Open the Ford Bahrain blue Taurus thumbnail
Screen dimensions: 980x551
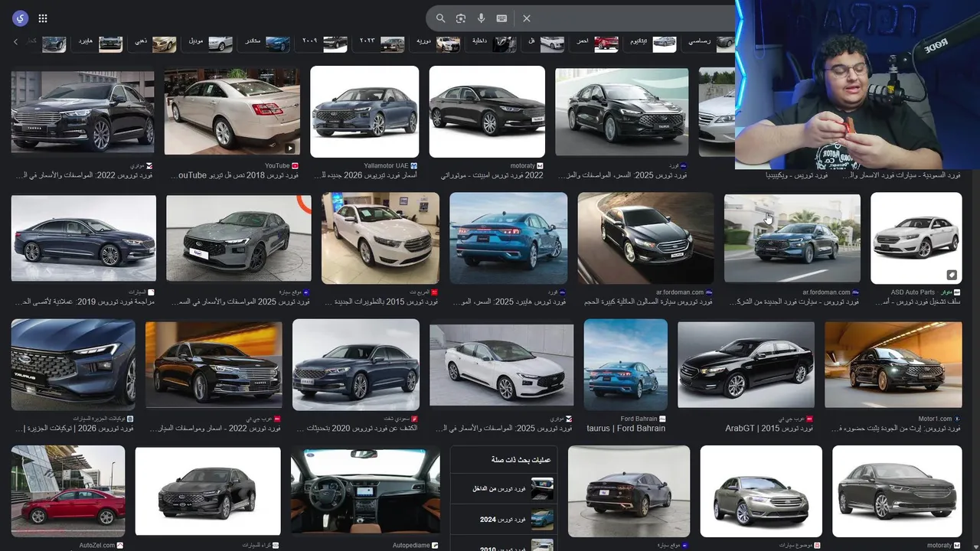coord(626,365)
